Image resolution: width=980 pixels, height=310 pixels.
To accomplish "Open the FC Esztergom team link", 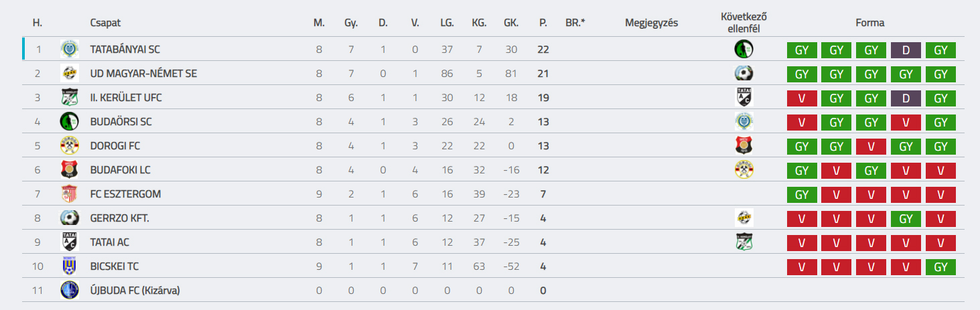I will coord(126,194).
